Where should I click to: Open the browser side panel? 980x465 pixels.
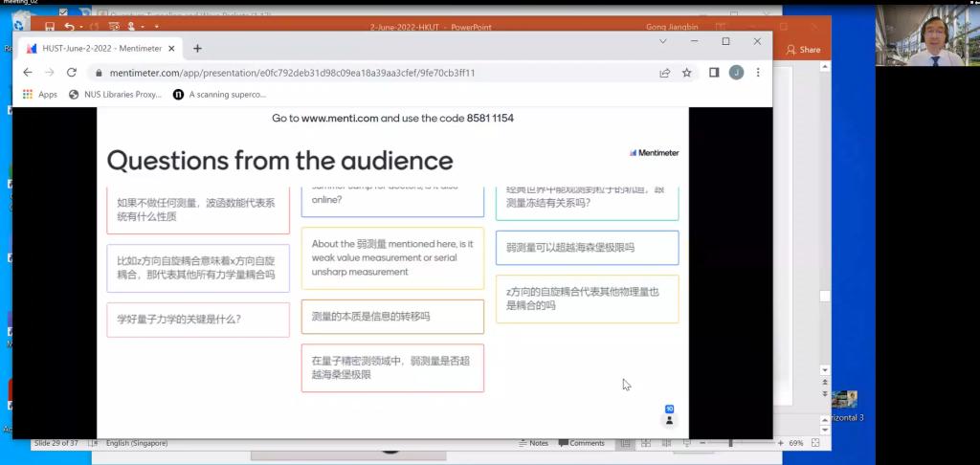(714, 73)
